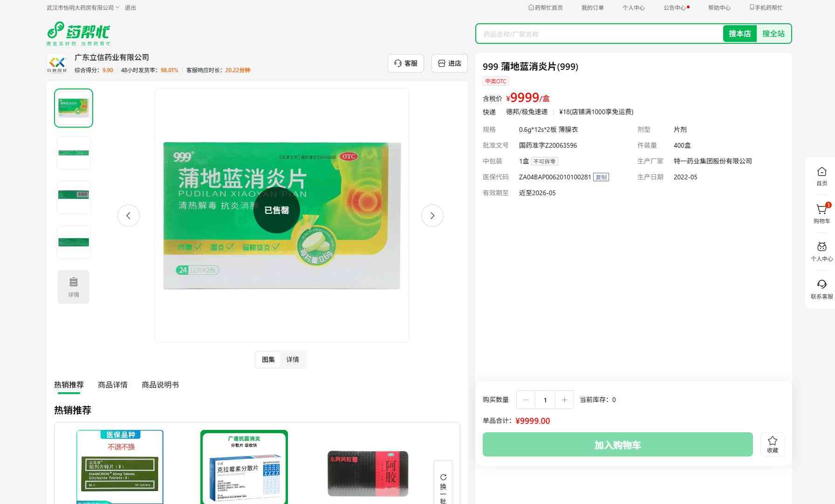Focus the 药品名称/厂家名称 search field
Image resolution: width=835 pixels, height=504 pixels.
click(599, 34)
